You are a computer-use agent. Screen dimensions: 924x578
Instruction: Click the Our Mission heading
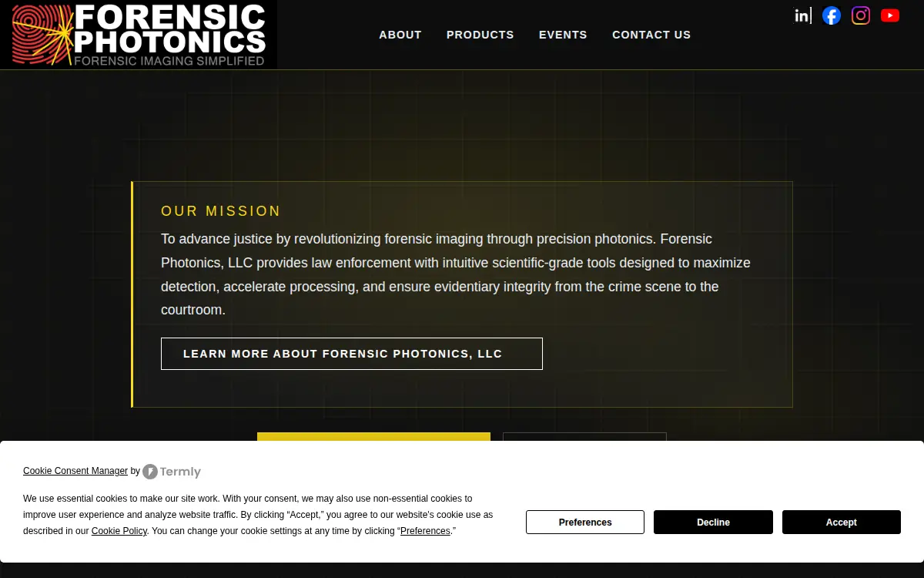(x=221, y=211)
